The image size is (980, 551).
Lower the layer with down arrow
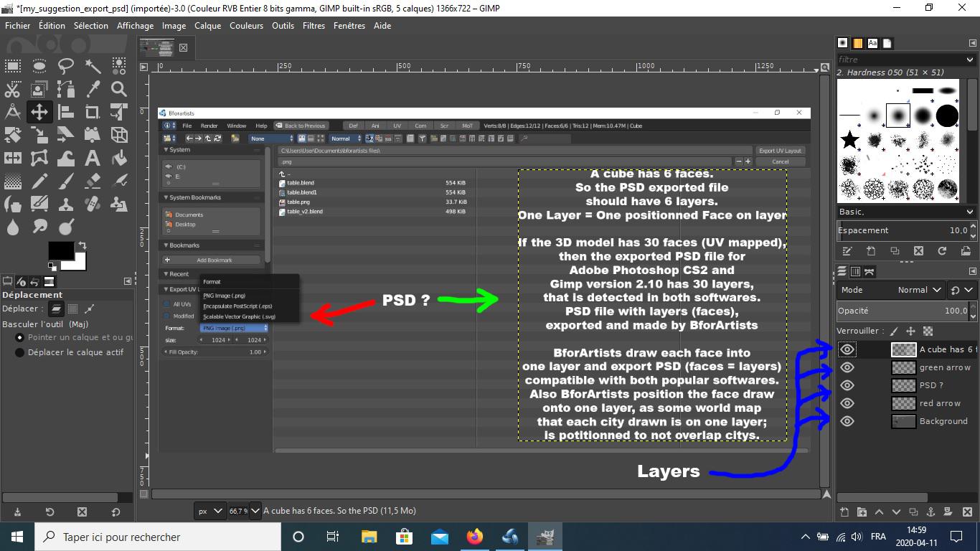pyautogui.click(x=896, y=512)
